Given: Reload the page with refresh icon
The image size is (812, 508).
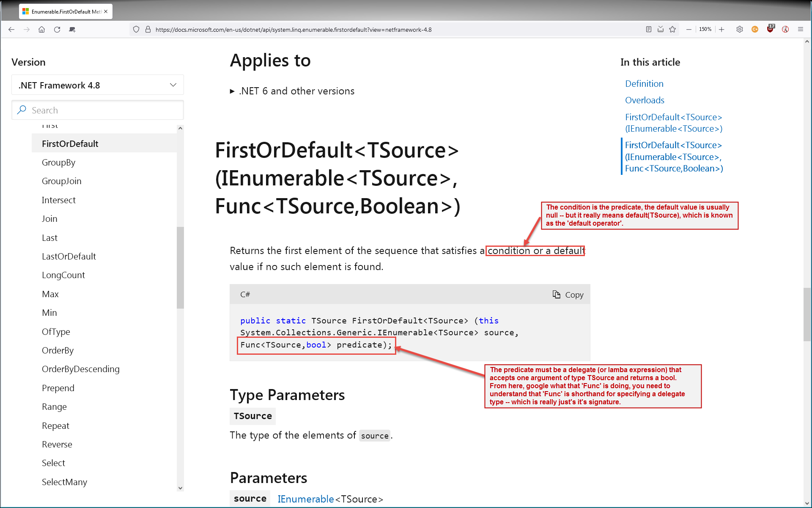Looking at the screenshot, I should pos(57,29).
